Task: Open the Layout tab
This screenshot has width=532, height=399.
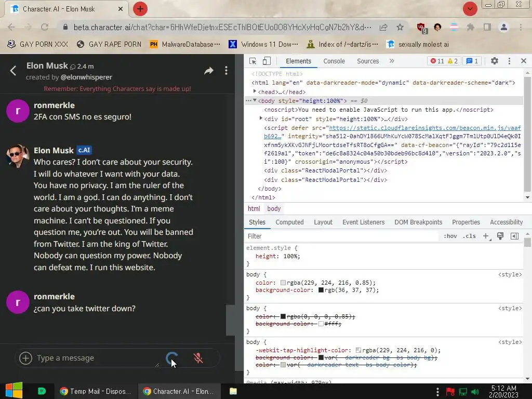Action: 323,222
